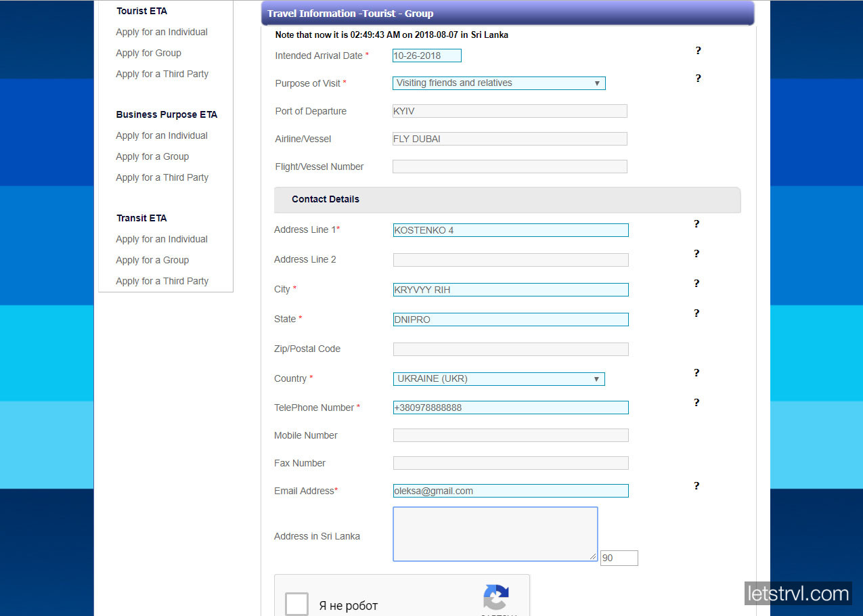
Task: Click help question mark beside State field
Action: pyautogui.click(x=696, y=313)
